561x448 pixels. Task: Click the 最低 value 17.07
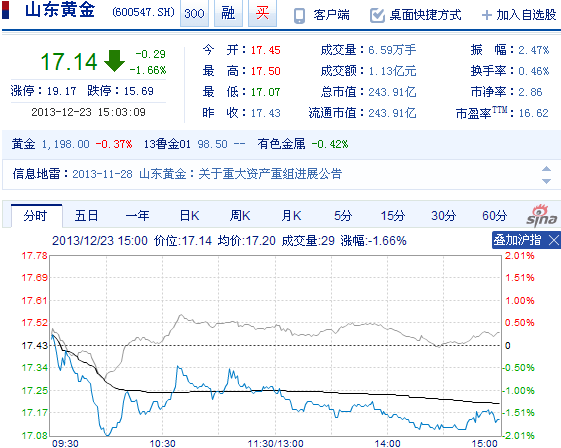click(265, 92)
